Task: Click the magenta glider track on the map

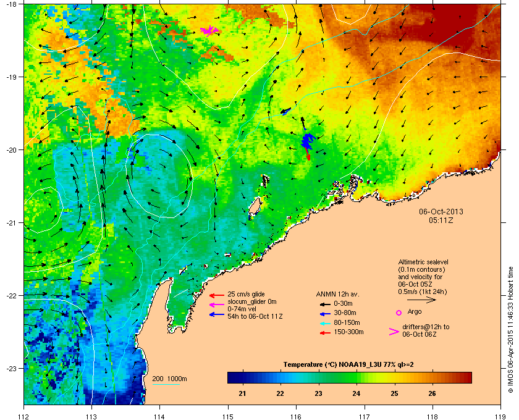Action: coord(209,30)
